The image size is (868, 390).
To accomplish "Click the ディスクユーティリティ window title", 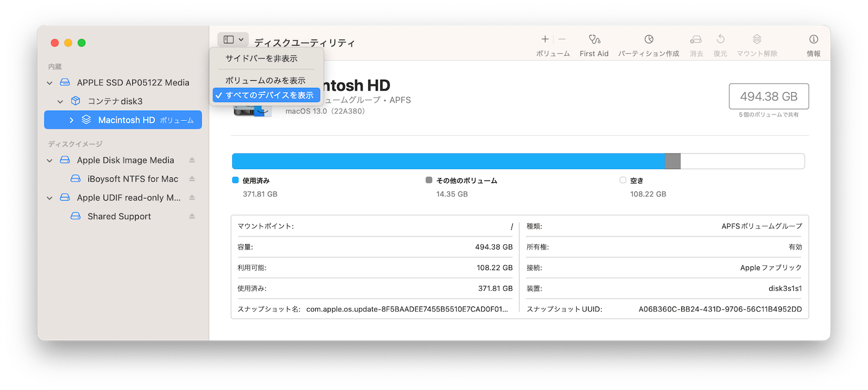I will pyautogui.click(x=304, y=43).
